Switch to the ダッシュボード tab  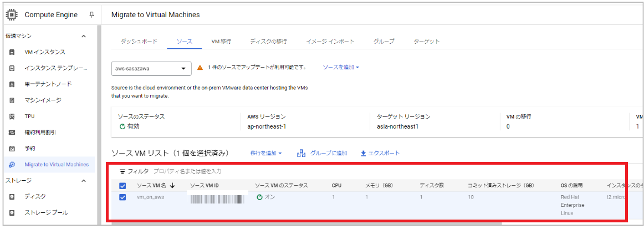click(x=139, y=42)
